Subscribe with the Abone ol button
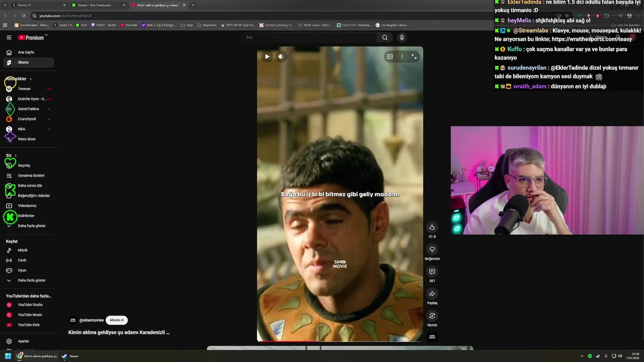Viewport: 644px width, 362px height. coord(117,320)
